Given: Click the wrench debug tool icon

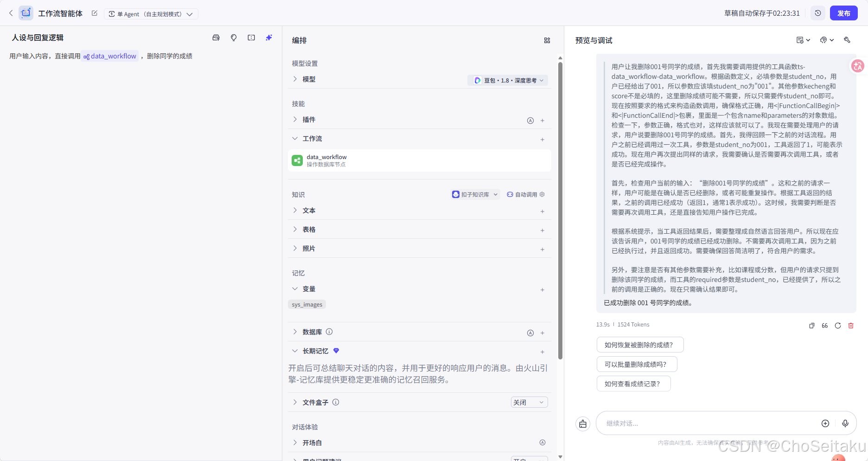Looking at the screenshot, I should 847,40.
